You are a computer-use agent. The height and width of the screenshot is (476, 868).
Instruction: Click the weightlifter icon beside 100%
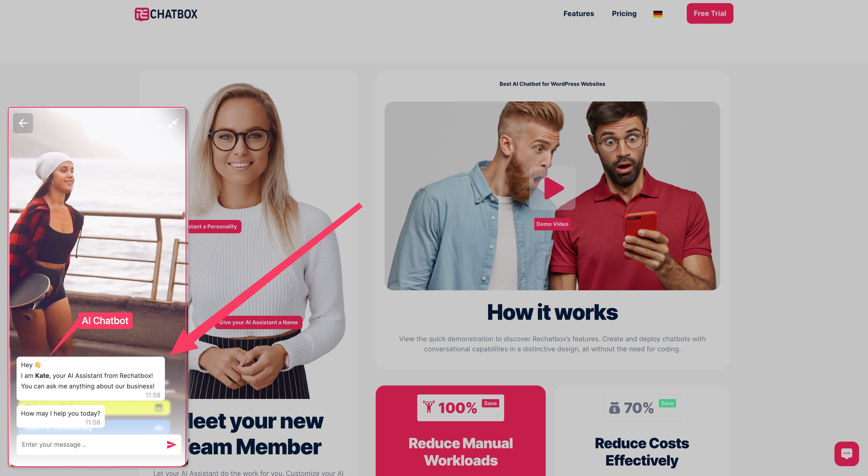(429, 407)
